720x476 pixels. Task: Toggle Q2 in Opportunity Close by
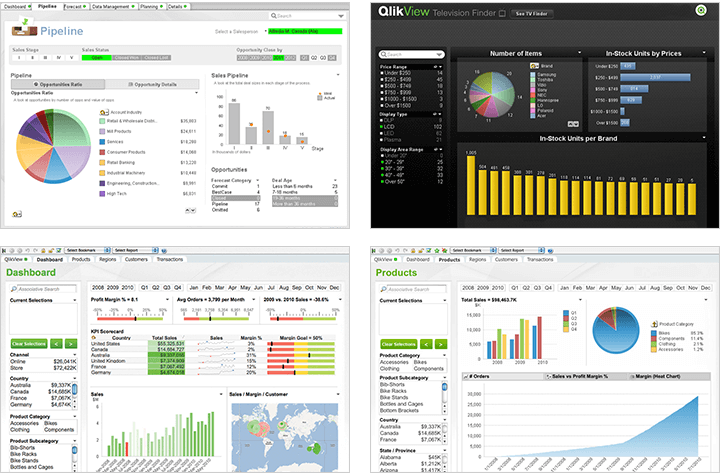(314, 58)
